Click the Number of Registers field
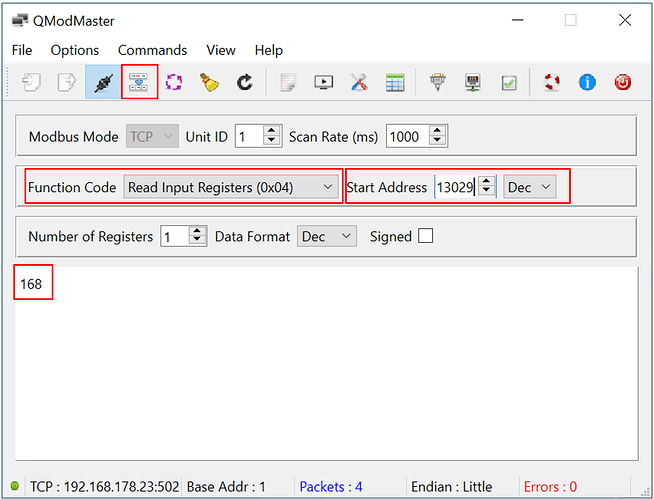 tap(175, 236)
